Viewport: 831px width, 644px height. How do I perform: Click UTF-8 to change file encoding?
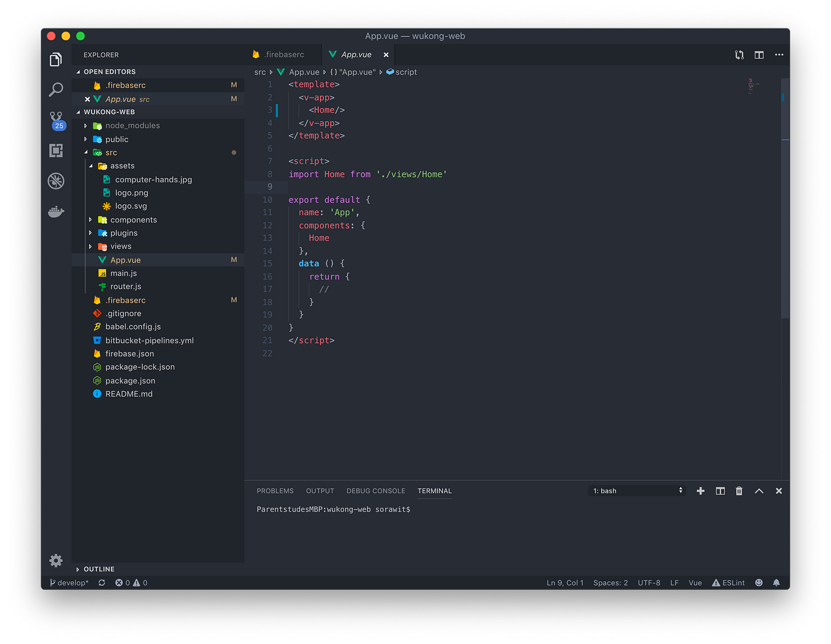pyautogui.click(x=649, y=582)
